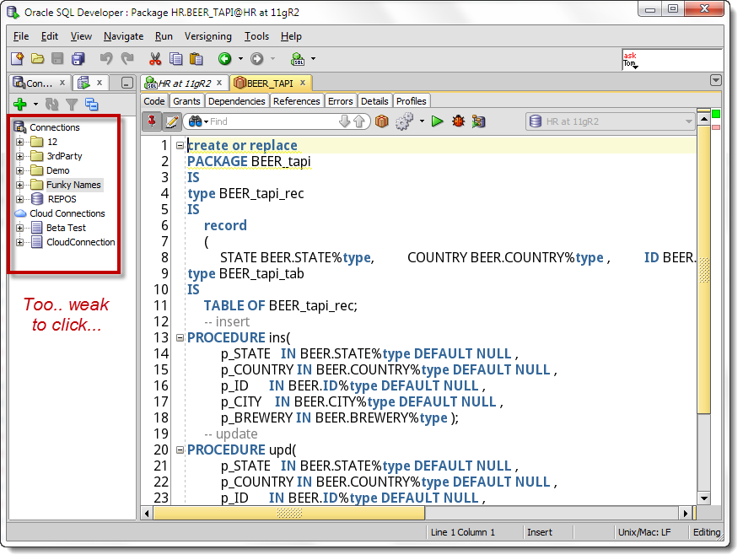Click the Profile icon beside the ladybug
743x560 pixels.
pos(478,121)
